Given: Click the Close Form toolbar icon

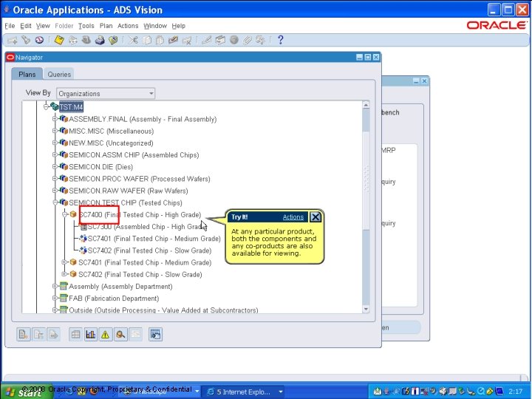Looking at the screenshot, I should [113, 41].
